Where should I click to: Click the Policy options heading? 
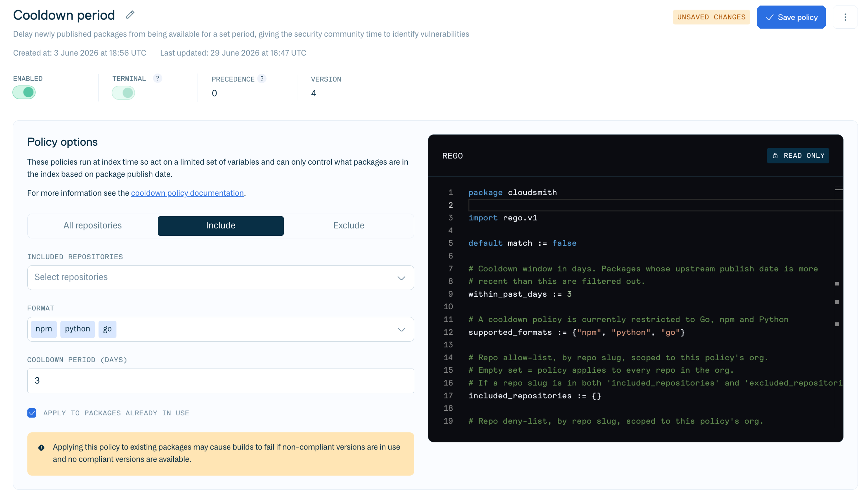tap(62, 142)
